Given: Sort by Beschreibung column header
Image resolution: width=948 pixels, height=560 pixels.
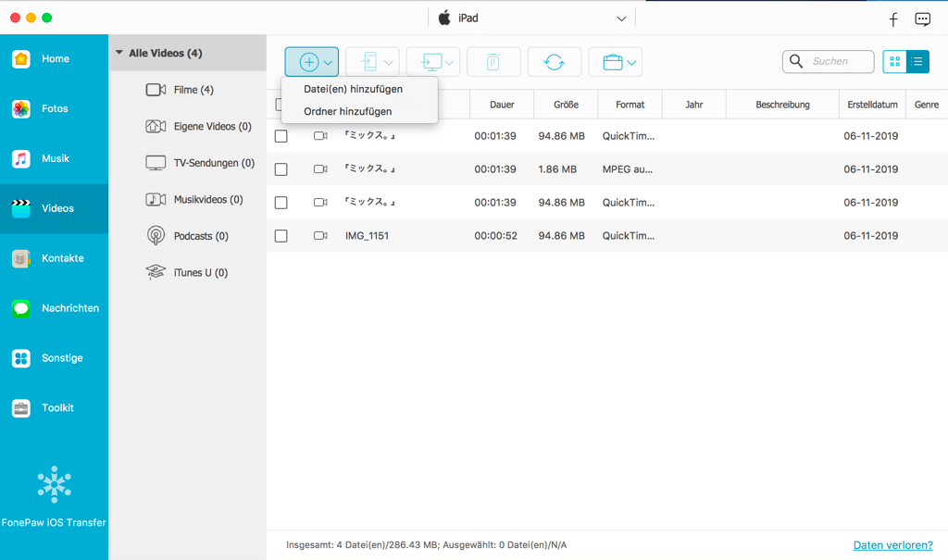Looking at the screenshot, I should tap(782, 105).
